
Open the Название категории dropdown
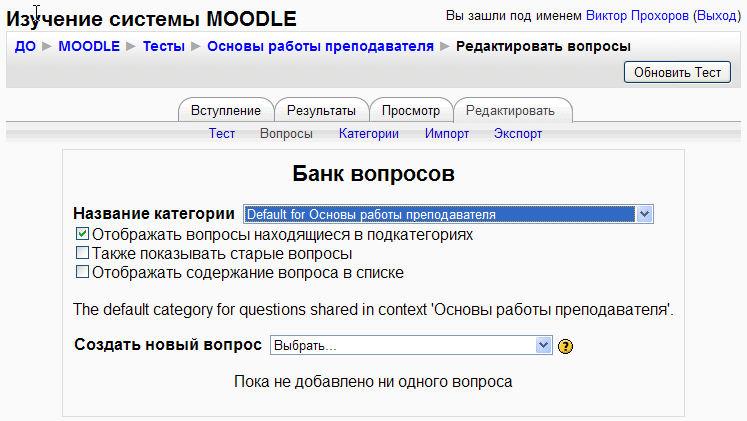click(448, 214)
